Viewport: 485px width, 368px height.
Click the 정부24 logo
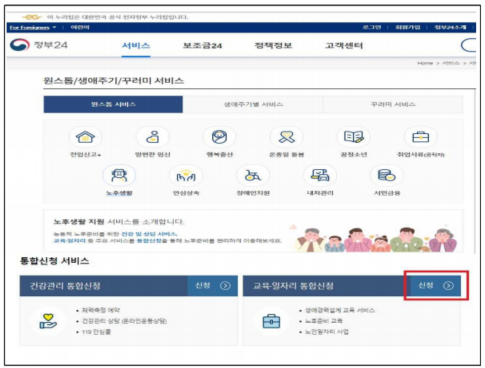[x=39, y=45]
